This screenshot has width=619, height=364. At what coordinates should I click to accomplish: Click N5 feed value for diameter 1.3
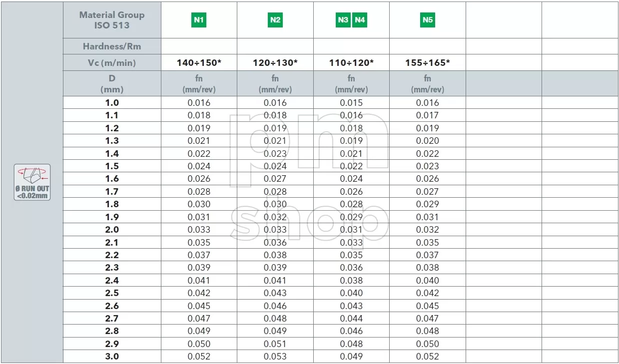pos(428,141)
